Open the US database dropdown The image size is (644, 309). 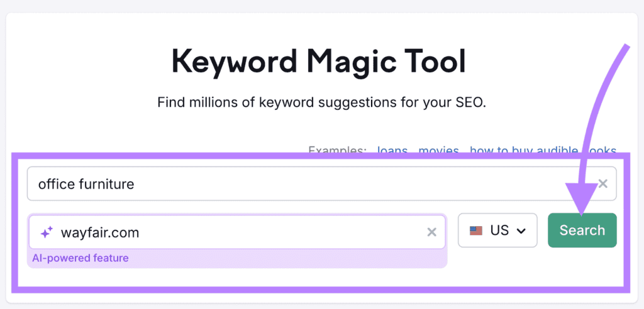[497, 230]
